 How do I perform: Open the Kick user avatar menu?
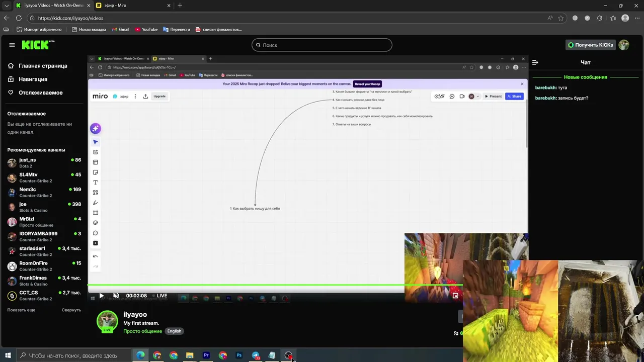pos(624,45)
